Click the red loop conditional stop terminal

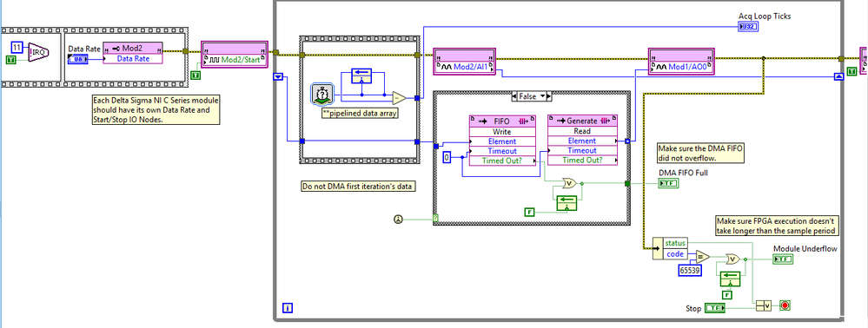click(x=785, y=305)
